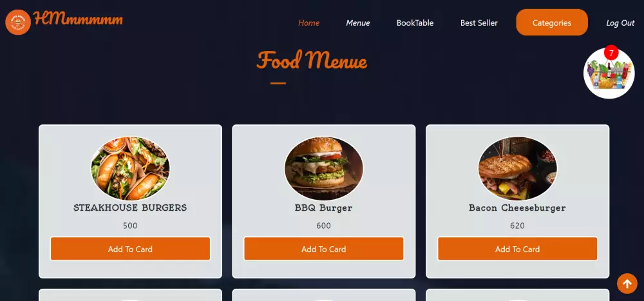Open the Categories button
Screen dimensions: 644x301
click(552, 23)
